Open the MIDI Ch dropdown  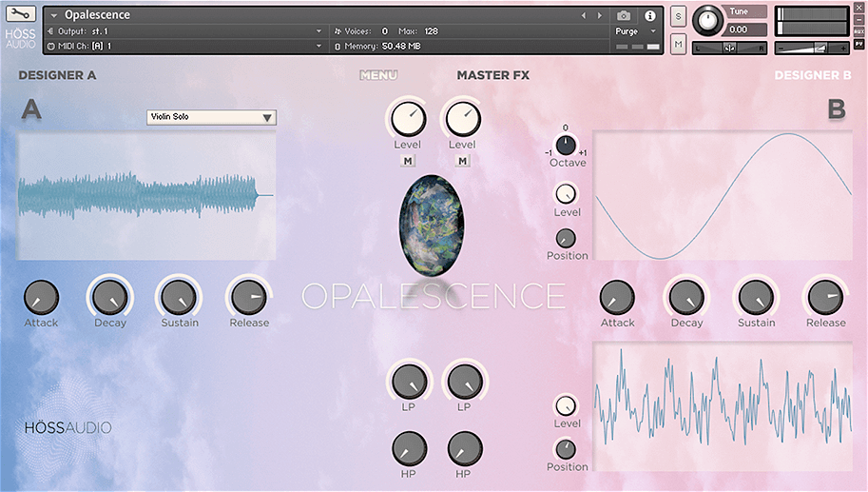click(184, 46)
